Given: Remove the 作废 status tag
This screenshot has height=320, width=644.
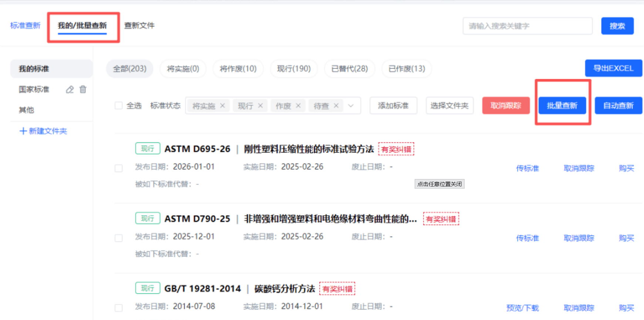Looking at the screenshot, I should 298,106.
